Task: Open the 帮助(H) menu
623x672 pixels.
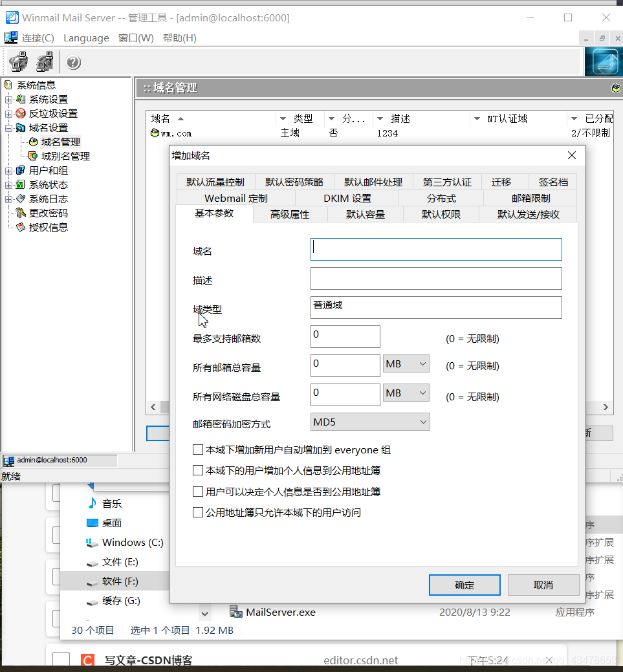Action: (180, 38)
